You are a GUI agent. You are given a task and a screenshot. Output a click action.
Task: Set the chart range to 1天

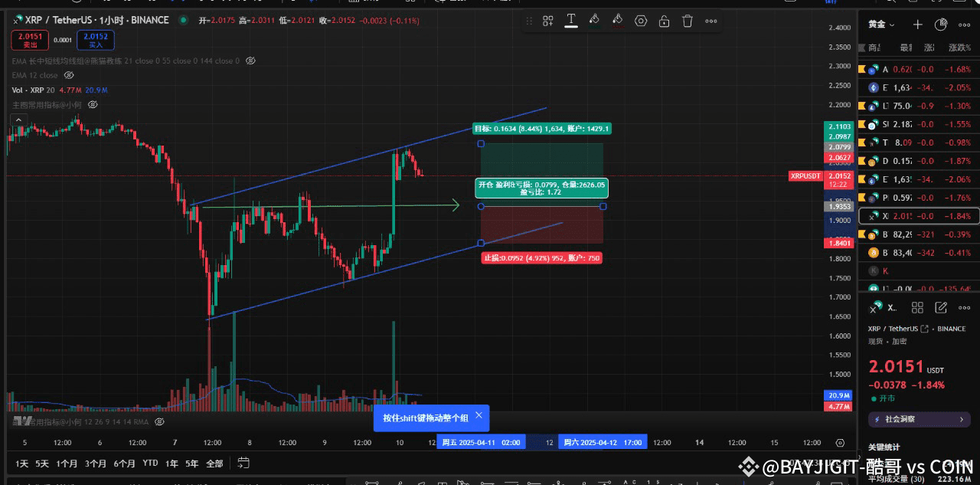pyautogui.click(x=22, y=464)
